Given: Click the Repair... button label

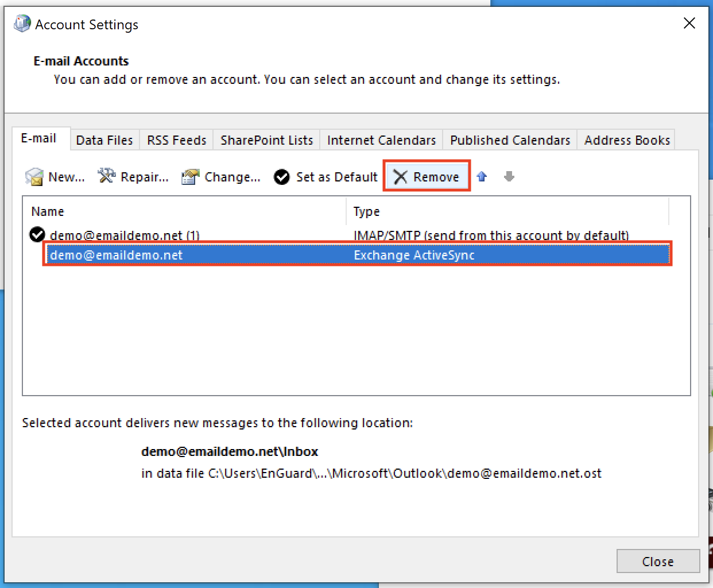Looking at the screenshot, I should pyautogui.click(x=145, y=177).
